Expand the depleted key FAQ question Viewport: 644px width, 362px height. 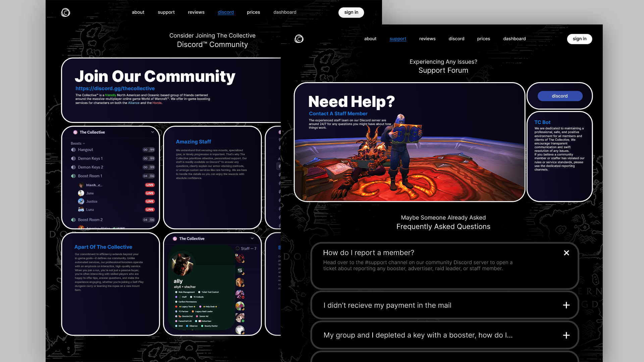coord(567,335)
